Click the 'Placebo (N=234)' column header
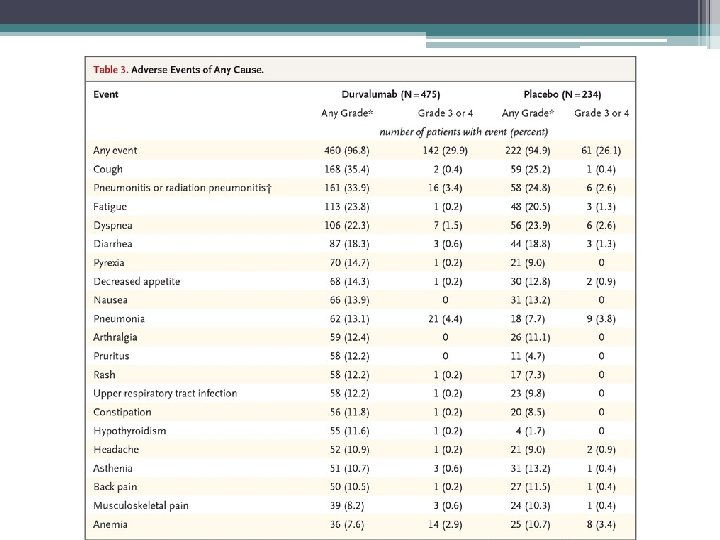The width and height of the screenshot is (720, 540). tap(566, 95)
